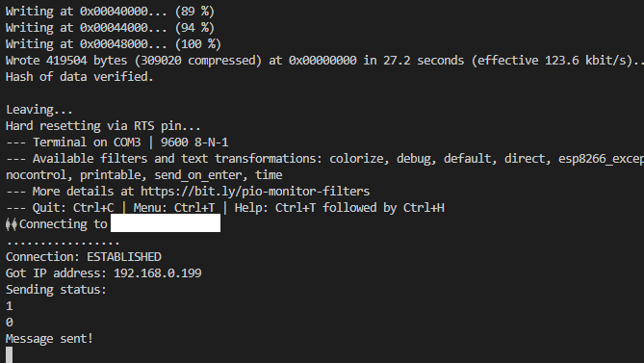Click the white redacted box after Connecting to

166,223
